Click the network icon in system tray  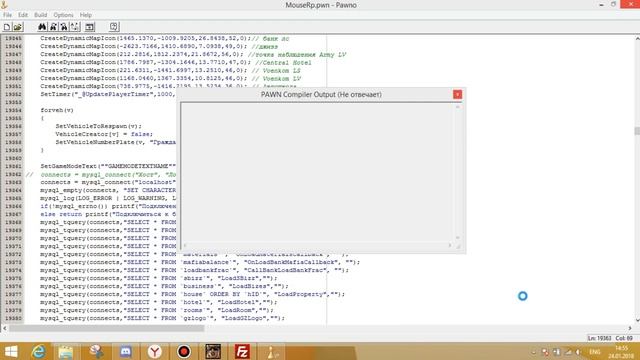click(x=568, y=352)
